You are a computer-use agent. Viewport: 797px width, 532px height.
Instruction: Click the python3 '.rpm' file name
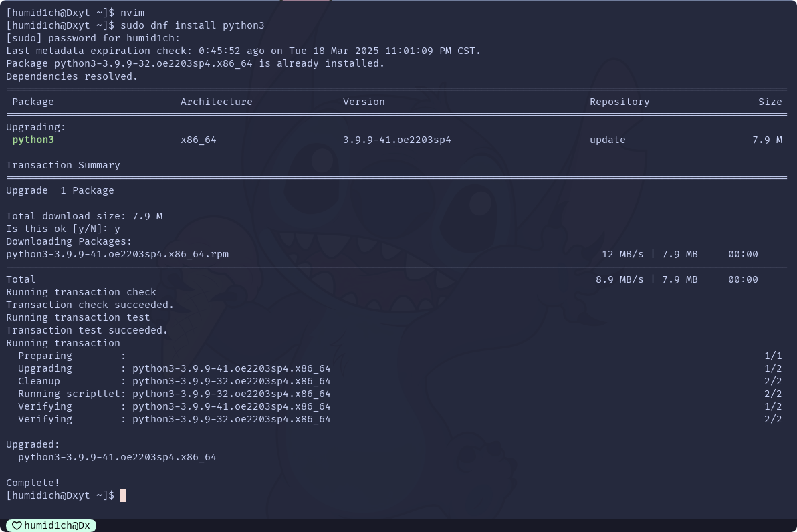(x=118, y=254)
